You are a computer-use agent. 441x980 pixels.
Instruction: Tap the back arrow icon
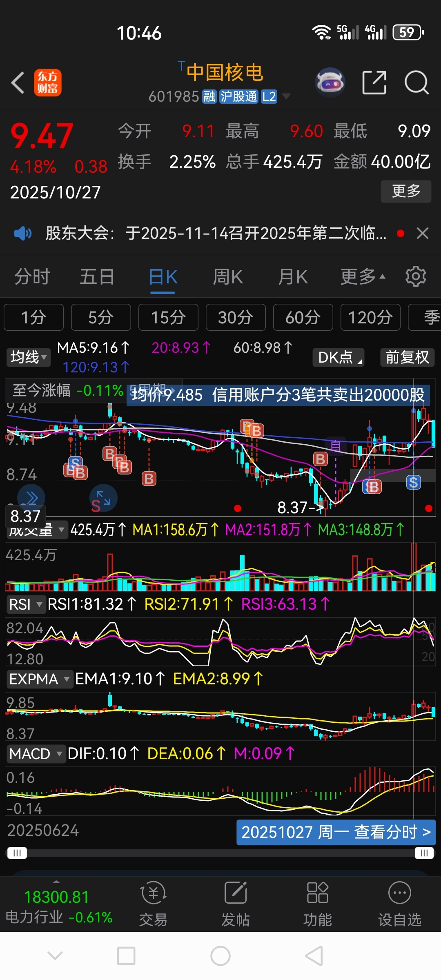(x=18, y=82)
